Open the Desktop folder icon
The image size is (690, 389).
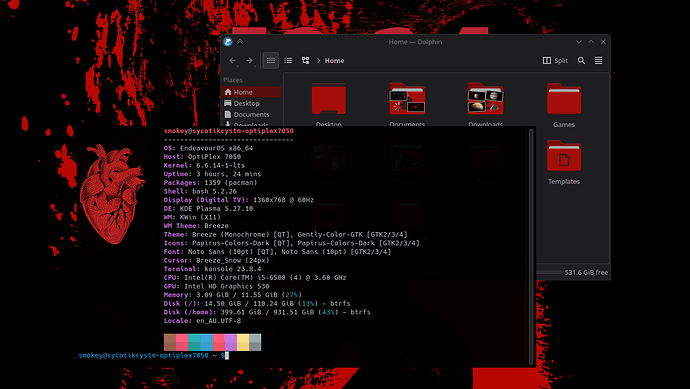click(x=329, y=99)
